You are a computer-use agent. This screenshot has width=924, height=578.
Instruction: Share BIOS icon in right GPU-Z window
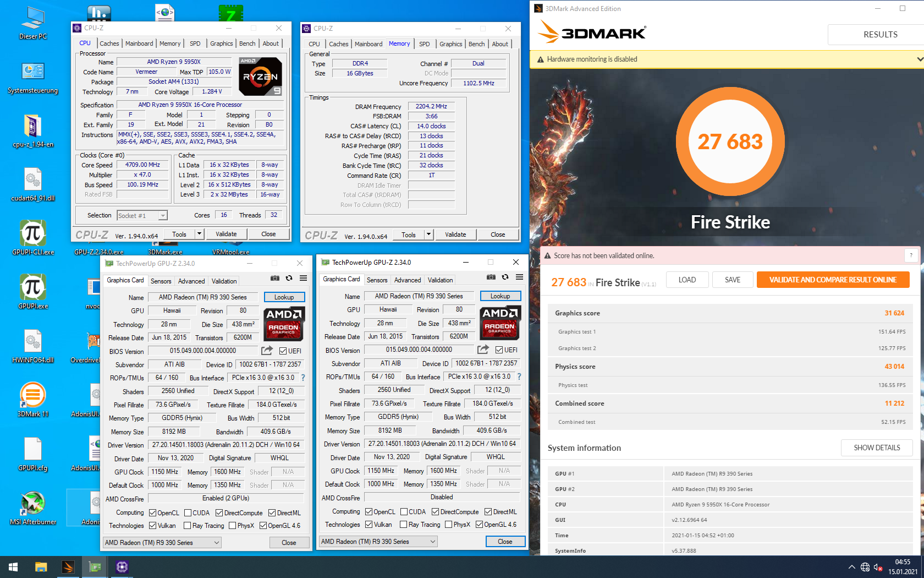483,350
